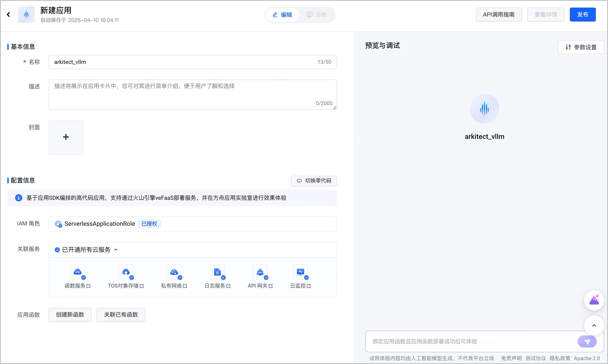Open the 日志服务 service icon
This screenshot has height=364, width=608.
click(217, 272)
